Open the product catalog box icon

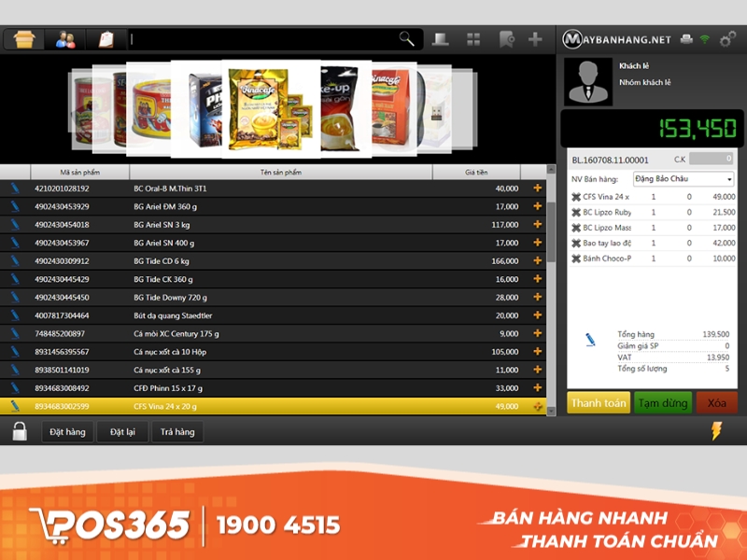[25, 39]
